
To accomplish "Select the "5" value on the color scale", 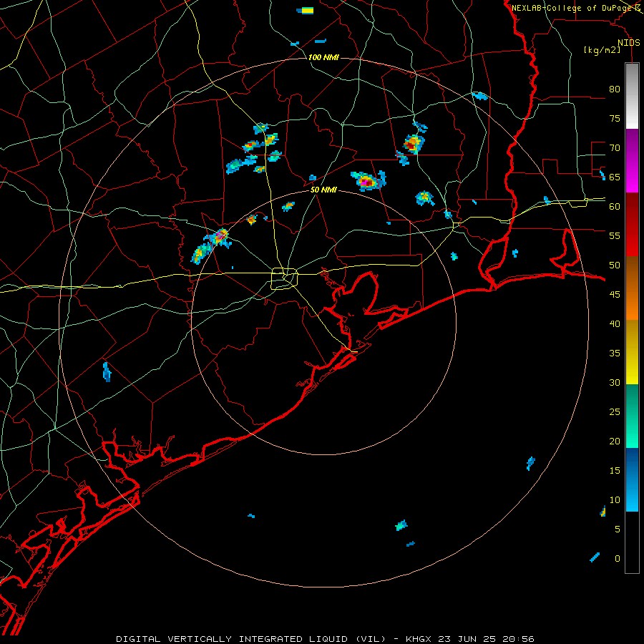I will click(x=618, y=529).
